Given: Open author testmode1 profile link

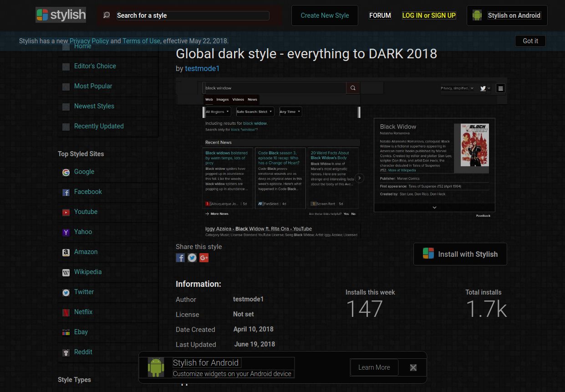Looking at the screenshot, I should pyautogui.click(x=202, y=69).
